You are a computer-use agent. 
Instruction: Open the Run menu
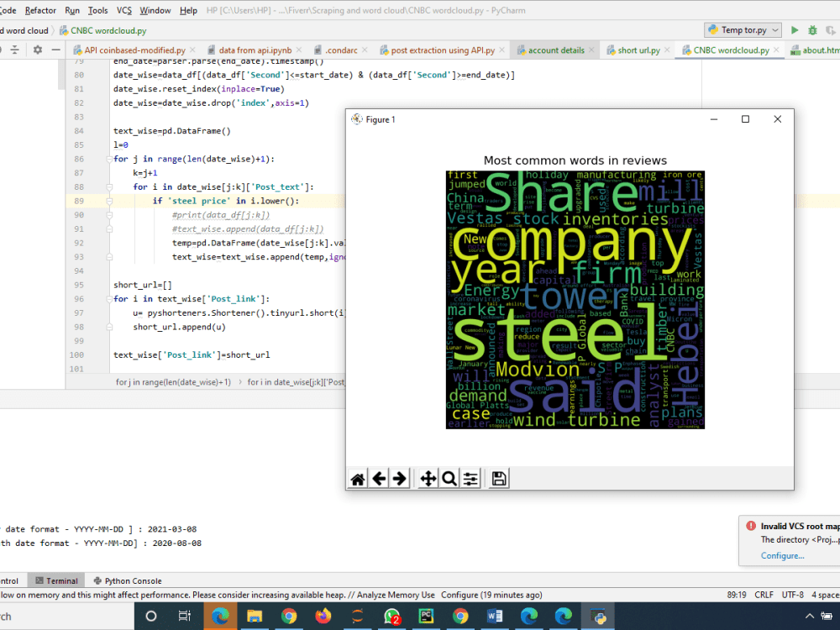(x=71, y=10)
